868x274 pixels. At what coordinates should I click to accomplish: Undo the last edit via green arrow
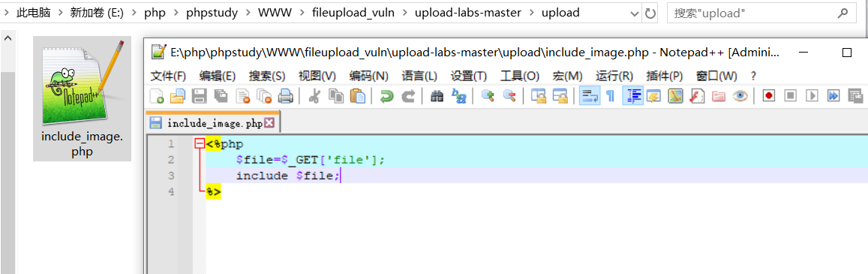point(386,96)
